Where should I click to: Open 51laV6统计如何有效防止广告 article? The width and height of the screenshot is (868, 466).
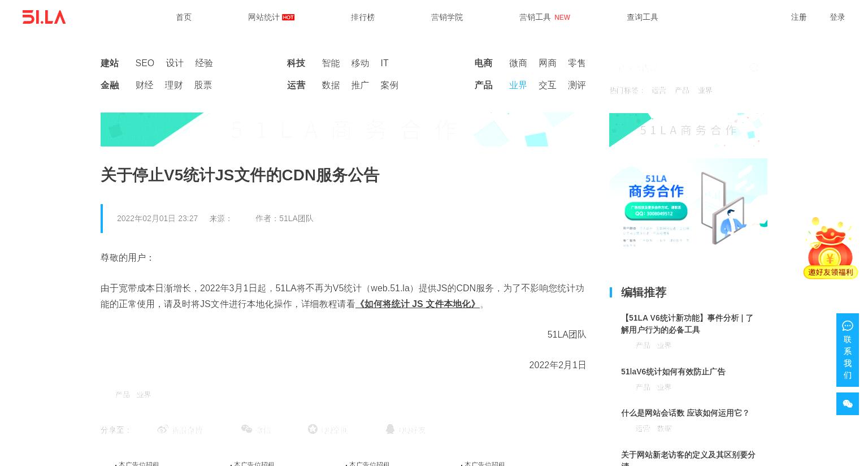(673, 372)
